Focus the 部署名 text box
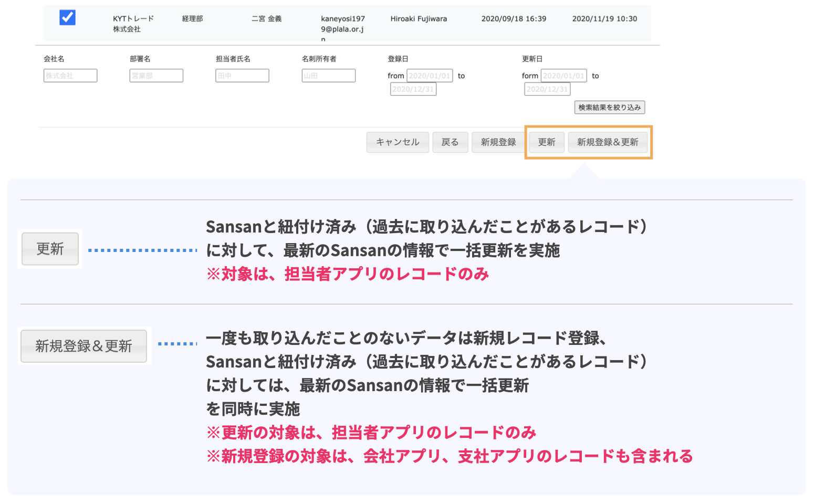 (156, 76)
